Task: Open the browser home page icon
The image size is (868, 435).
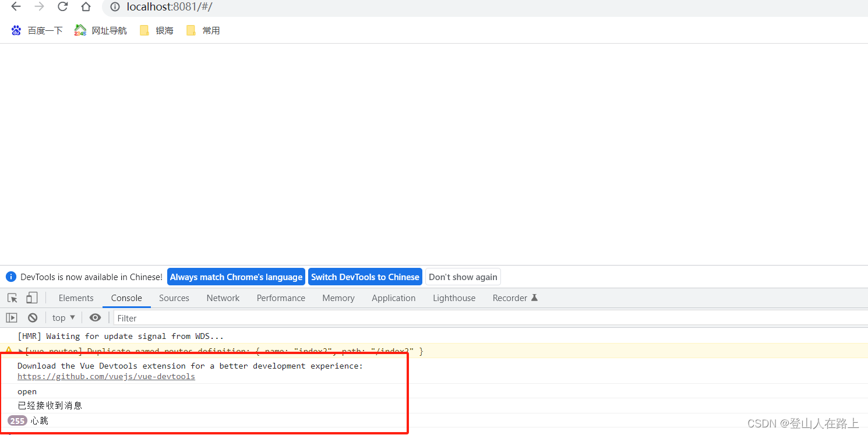Action: click(x=86, y=7)
